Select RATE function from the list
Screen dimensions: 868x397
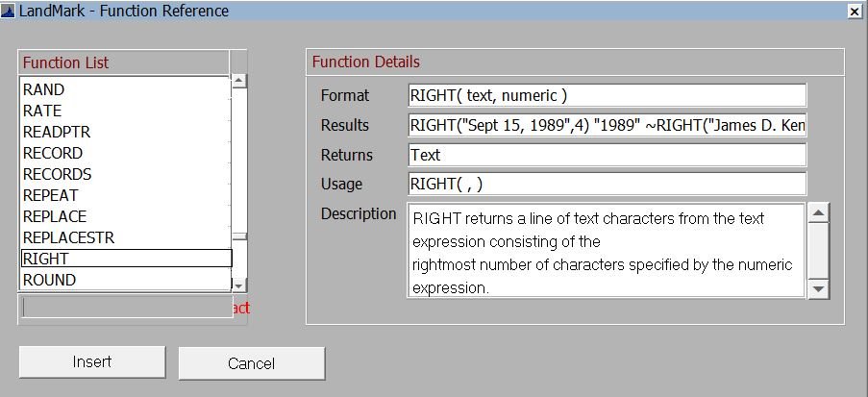[x=42, y=111]
